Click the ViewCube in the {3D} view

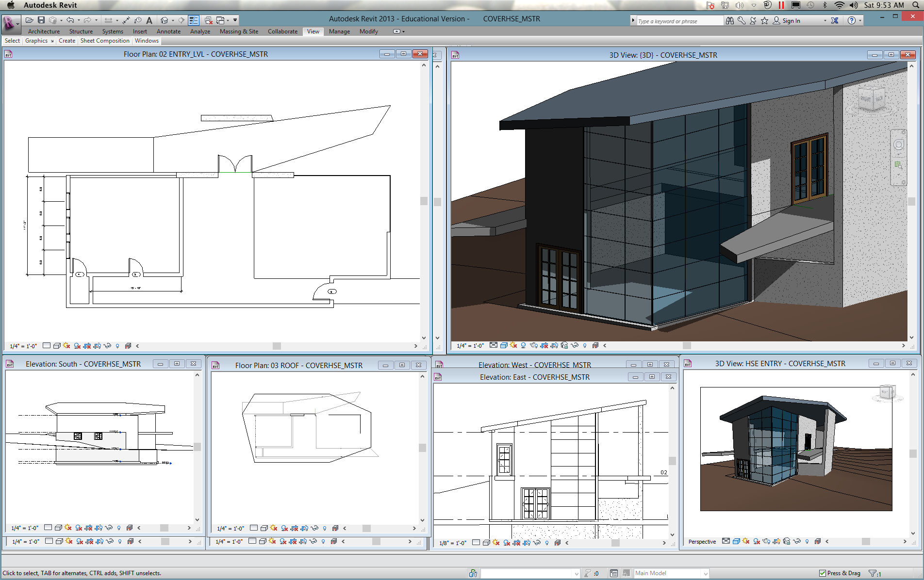pyautogui.click(x=872, y=99)
